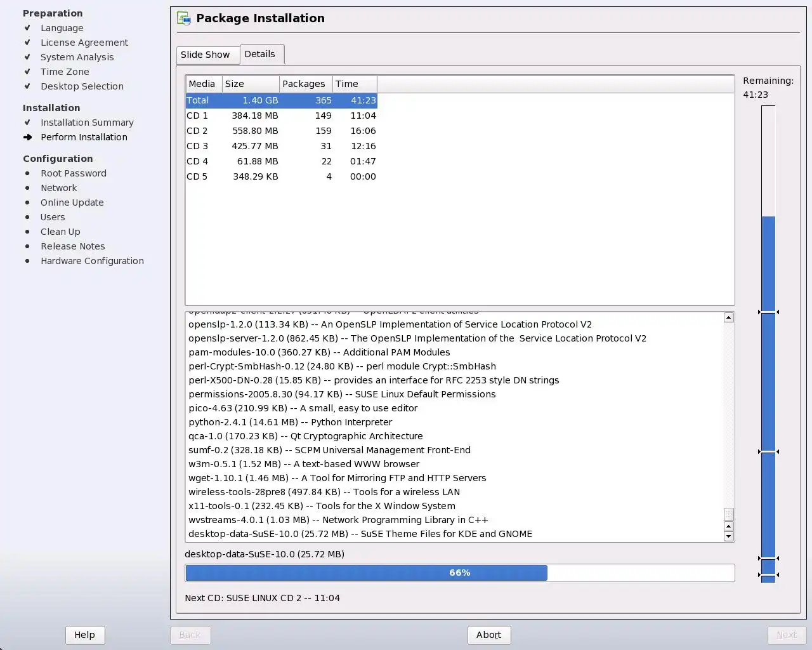812x650 pixels.
Task: Click the Package Installation header icon
Action: tap(184, 18)
